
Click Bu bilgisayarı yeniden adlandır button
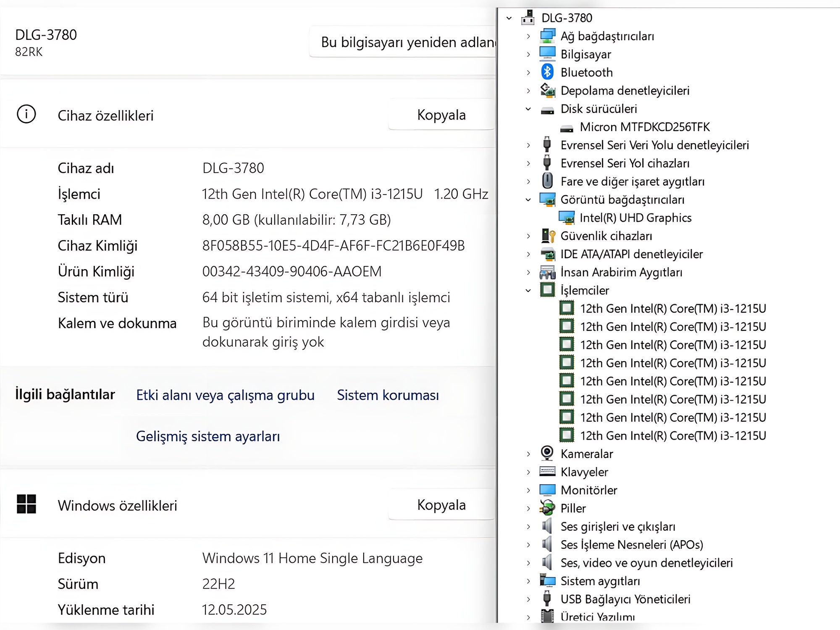point(403,42)
